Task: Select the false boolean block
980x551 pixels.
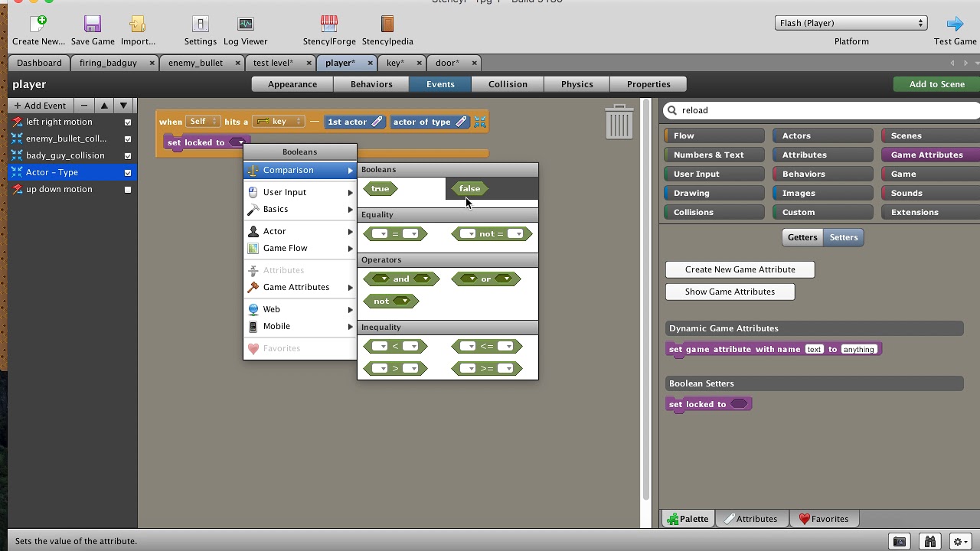Action: pos(469,188)
